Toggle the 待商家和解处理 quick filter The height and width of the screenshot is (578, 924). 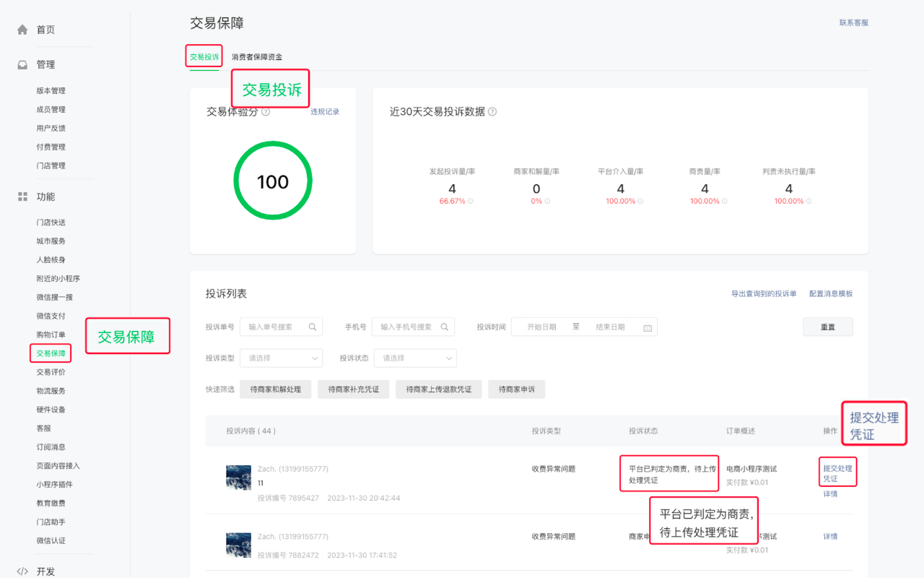pos(275,389)
